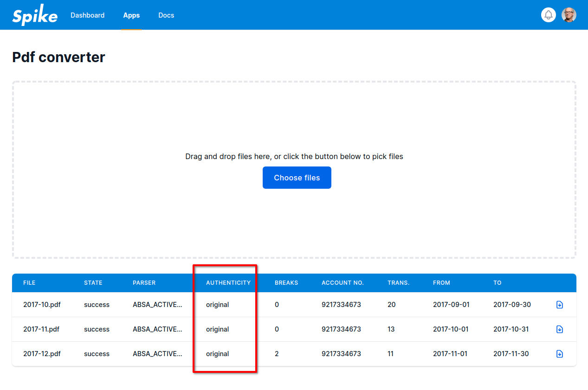Open the Docs navigation link

pyautogui.click(x=166, y=15)
